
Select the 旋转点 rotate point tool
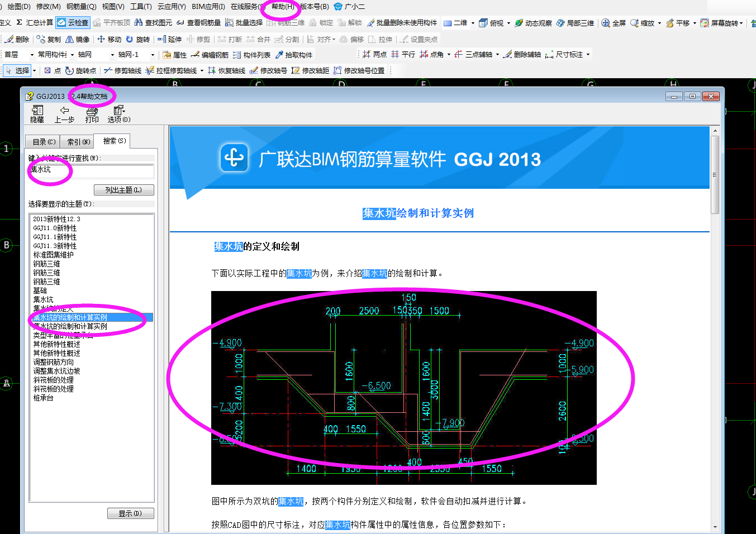pyautogui.click(x=80, y=70)
